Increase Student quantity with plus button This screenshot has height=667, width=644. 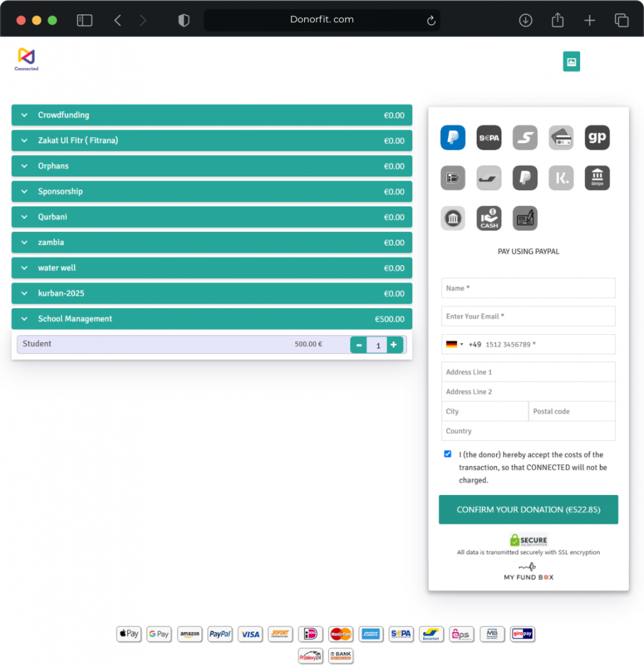pyautogui.click(x=394, y=345)
